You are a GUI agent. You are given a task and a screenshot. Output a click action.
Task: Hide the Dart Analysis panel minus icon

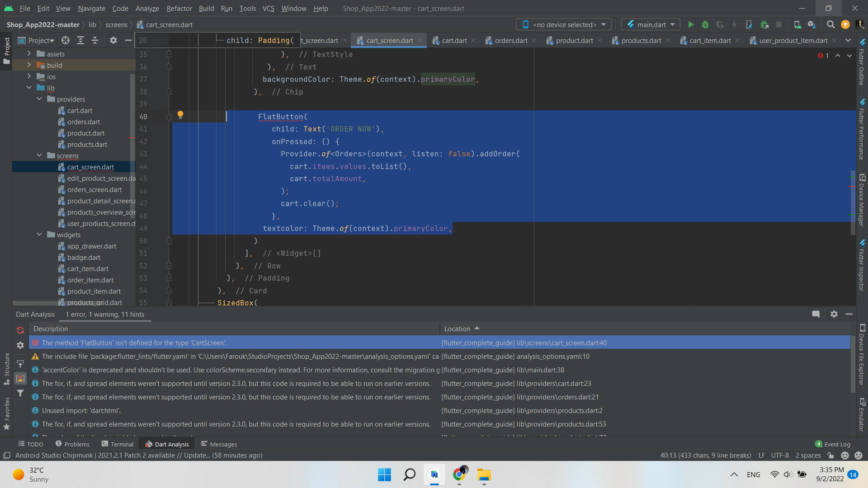tap(849, 314)
